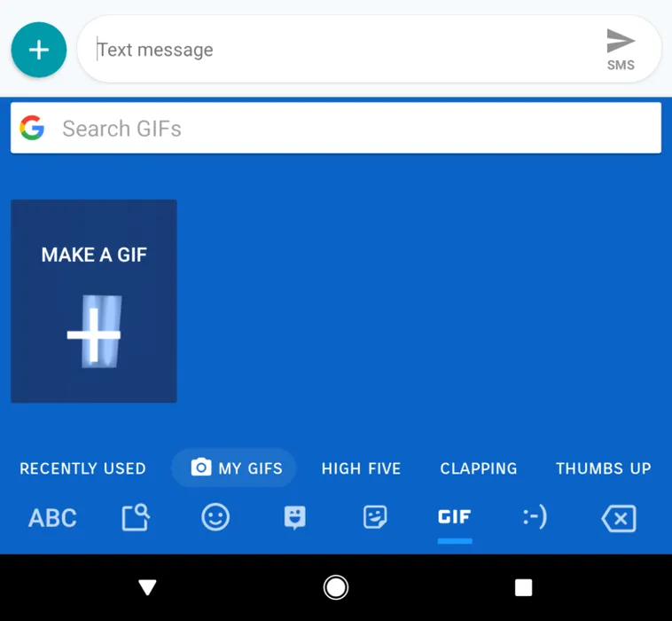
Task: Open the THUMBS UP GIF category
Action: coord(604,468)
